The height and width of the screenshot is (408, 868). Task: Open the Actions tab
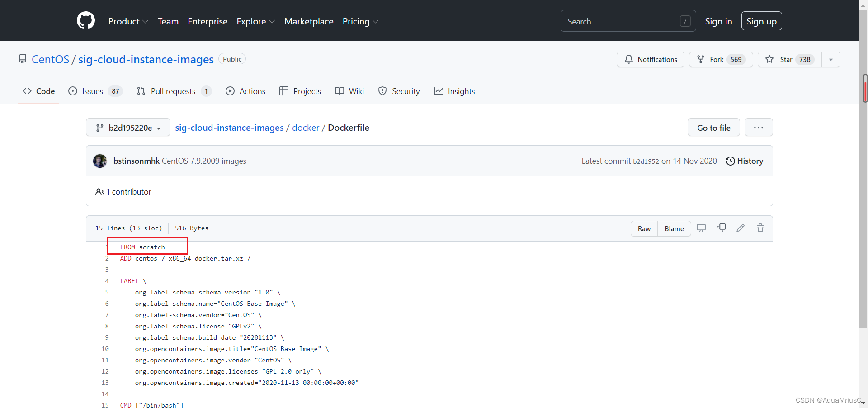click(245, 91)
